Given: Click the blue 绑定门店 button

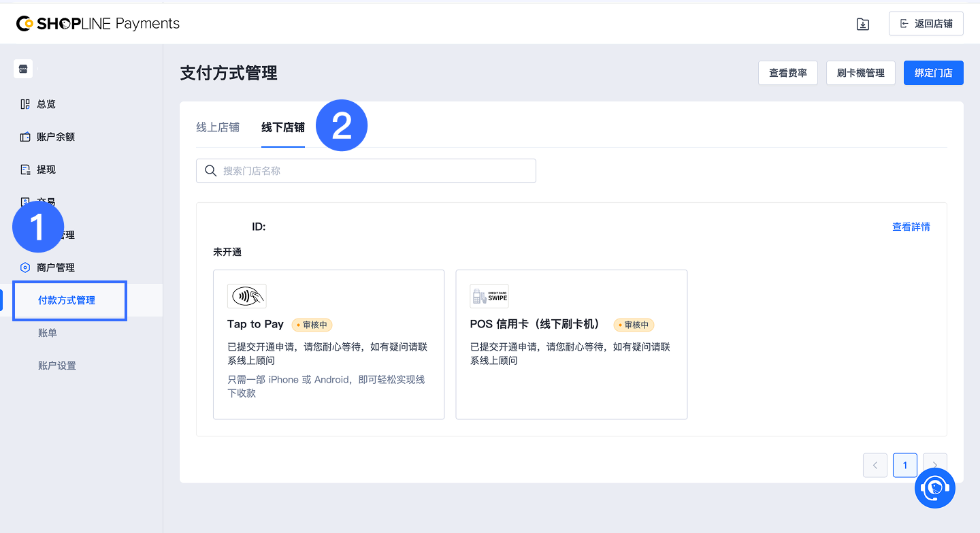Looking at the screenshot, I should click(x=933, y=73).
